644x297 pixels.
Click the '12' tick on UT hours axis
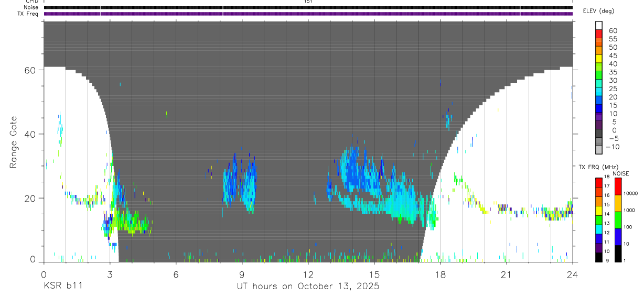point(308,274)
